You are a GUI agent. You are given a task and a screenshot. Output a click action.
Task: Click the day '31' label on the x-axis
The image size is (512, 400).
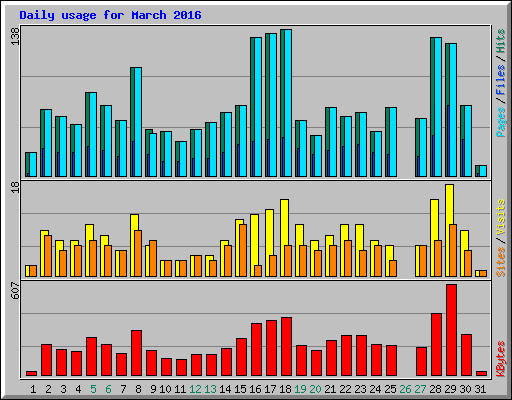coord(480,389)
